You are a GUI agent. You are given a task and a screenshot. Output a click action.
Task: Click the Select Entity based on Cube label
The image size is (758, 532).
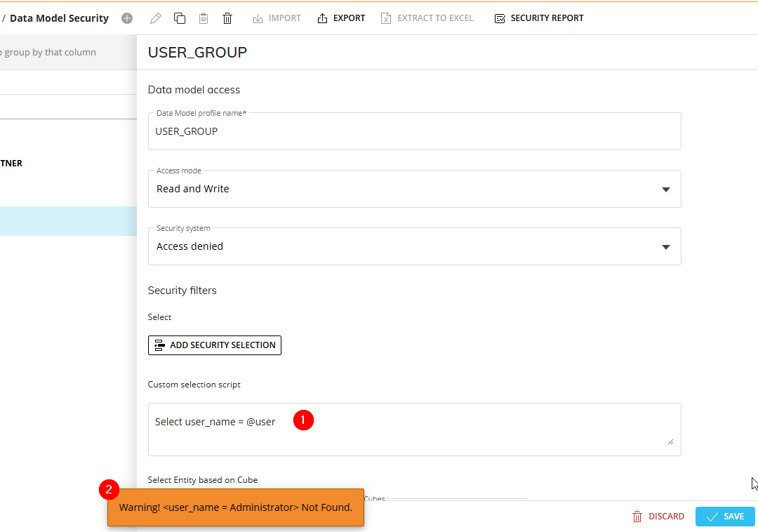(x=203, y=480)
